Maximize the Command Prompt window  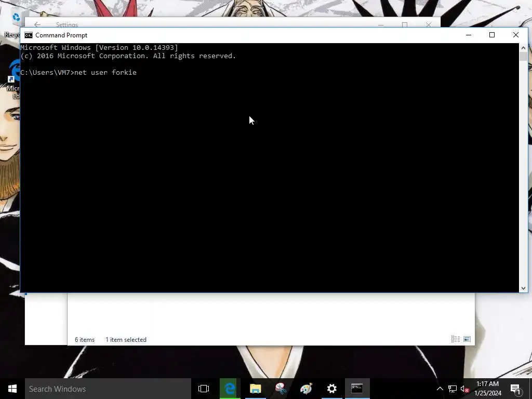pyautogui.click(x=492, y=35)
